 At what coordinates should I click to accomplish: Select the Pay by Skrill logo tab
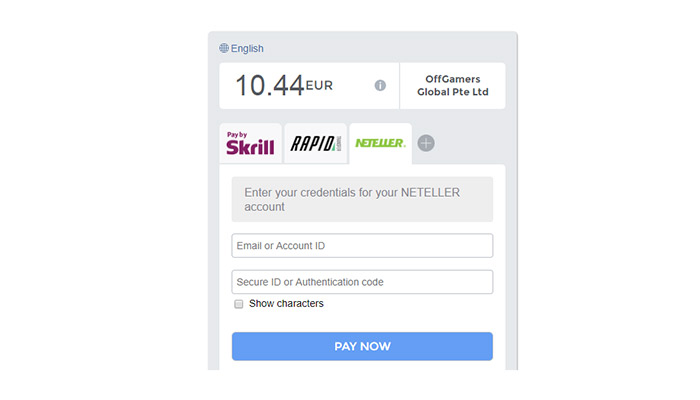[x=250, y=144]
